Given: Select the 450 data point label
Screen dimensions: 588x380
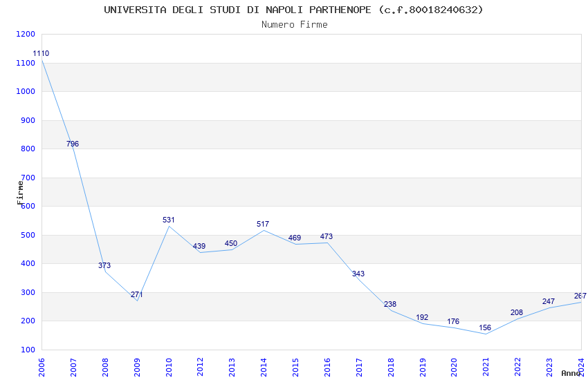Looking at the screenshot, I should [x=231, y=243].
